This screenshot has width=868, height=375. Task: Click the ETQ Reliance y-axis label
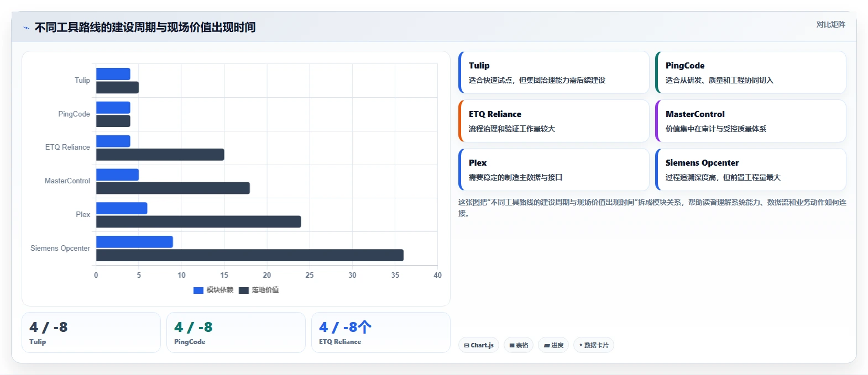[67, 147]
